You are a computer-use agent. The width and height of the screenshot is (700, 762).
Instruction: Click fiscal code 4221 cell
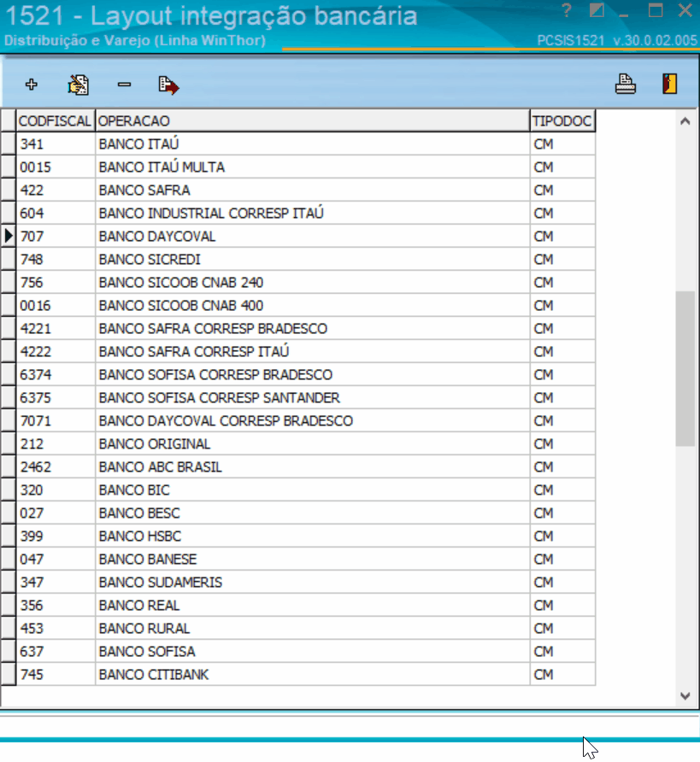56,329
